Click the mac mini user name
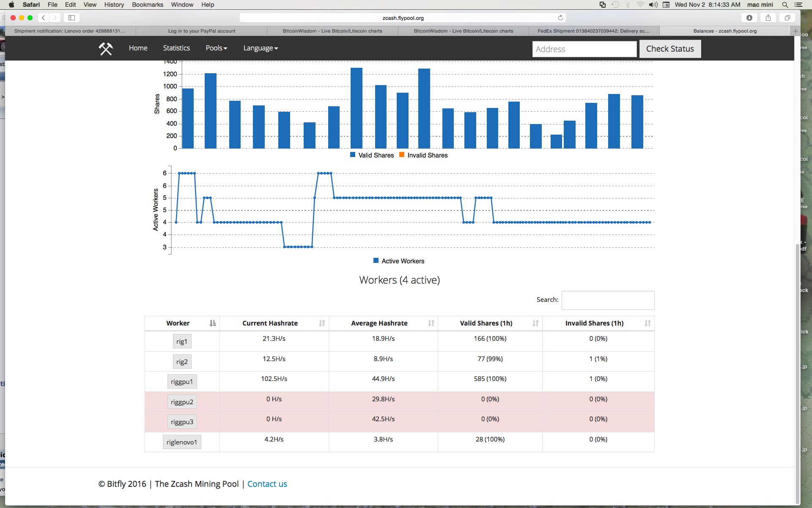 760,5
